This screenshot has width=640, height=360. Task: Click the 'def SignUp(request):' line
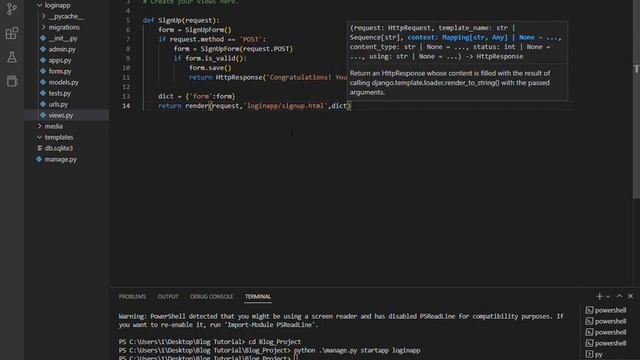pyautogui.click(x=181, y=20)
